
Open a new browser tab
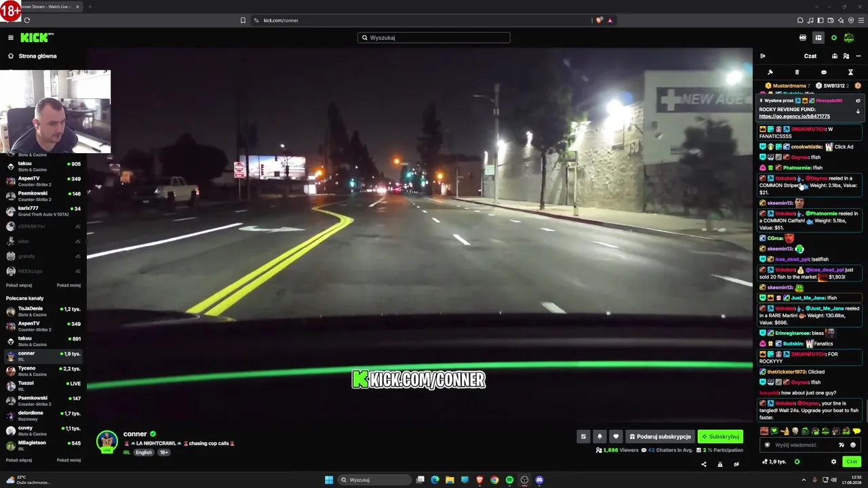(90, 7)
